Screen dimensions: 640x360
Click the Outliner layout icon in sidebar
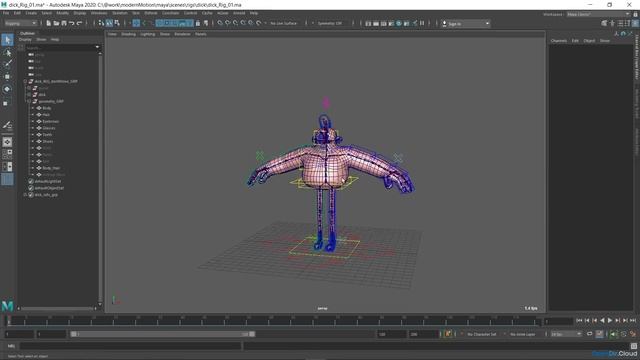(x=7, y=180)
